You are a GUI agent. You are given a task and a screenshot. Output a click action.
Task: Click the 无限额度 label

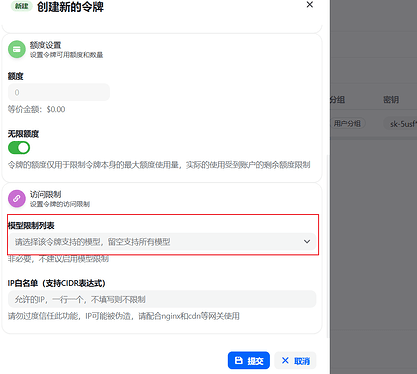click(23, 134)
